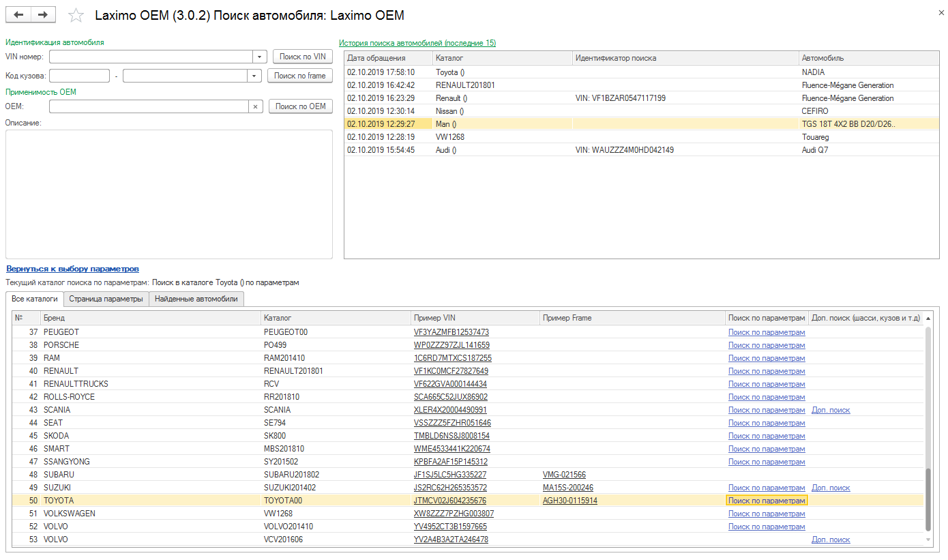Click Поиск по параметрам for SKODA row
Viewport: 948px width, 560px height.
point(767,436)
